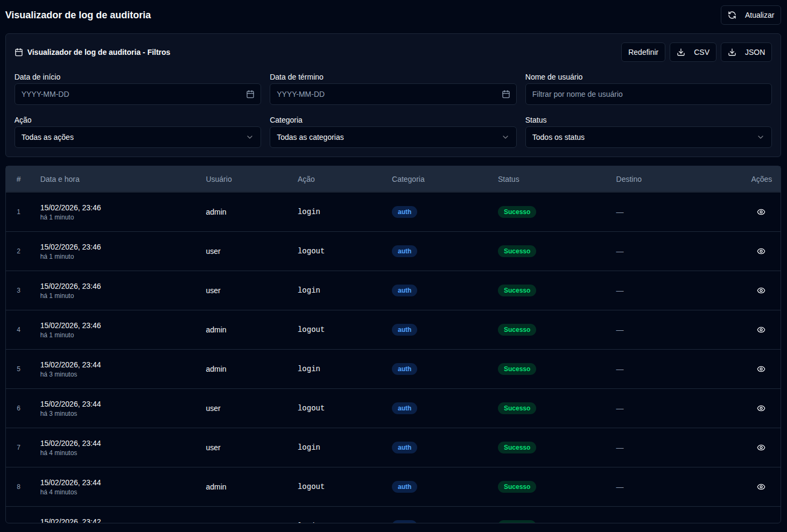Open details eye icon for row 3
787x532 pixels.
(x=761, y=290)
